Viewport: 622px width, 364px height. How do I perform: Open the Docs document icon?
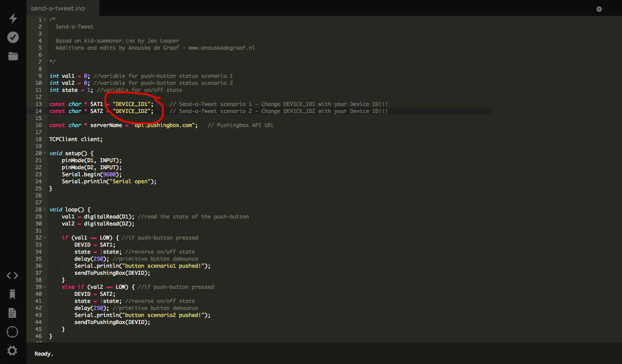[x=12, y=313]
